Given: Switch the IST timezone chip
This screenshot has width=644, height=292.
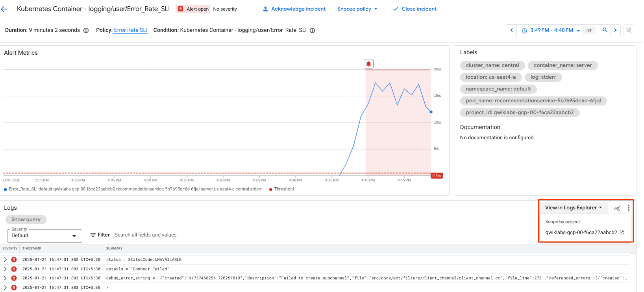Looking at the screenshot, I should pyautogui.click(x=589, y=30).
